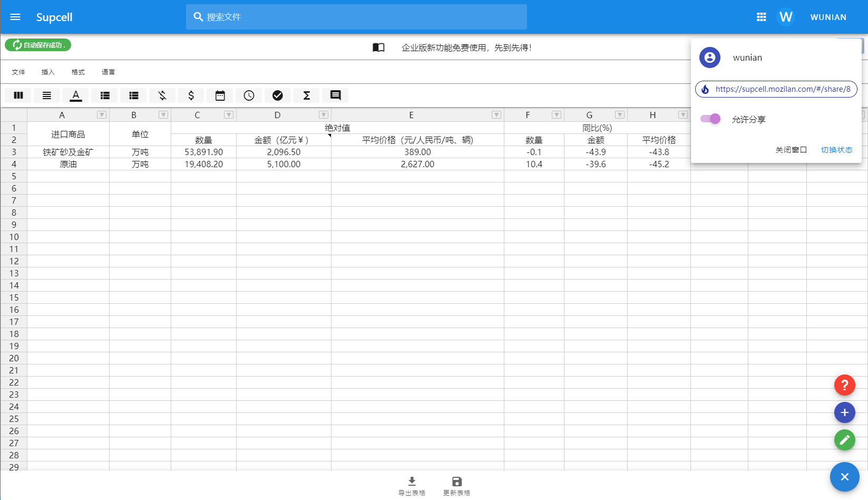
Task: Click the WUNIAN username button
Action: tap(828, 17)
